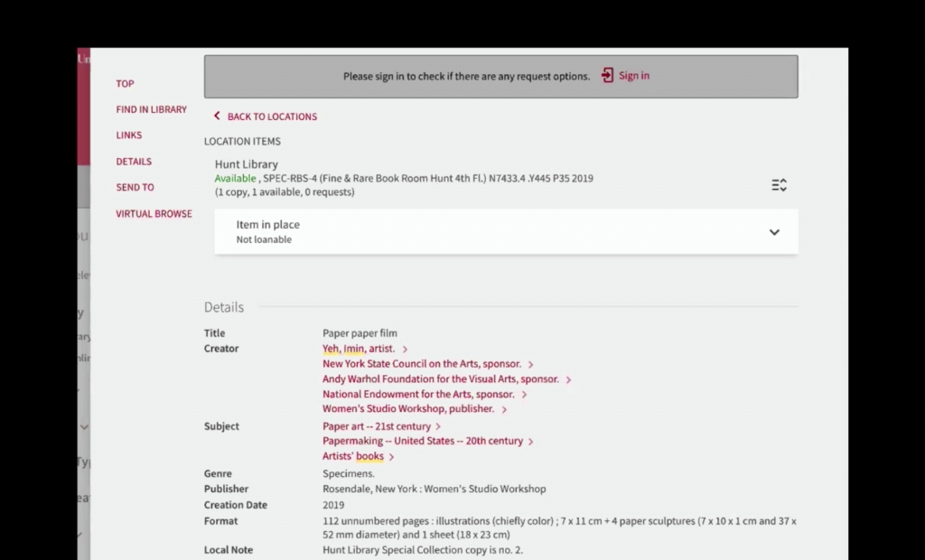
Task: Open subject Papermaking -- United States -- 20th century
Action: click(423, 442)
